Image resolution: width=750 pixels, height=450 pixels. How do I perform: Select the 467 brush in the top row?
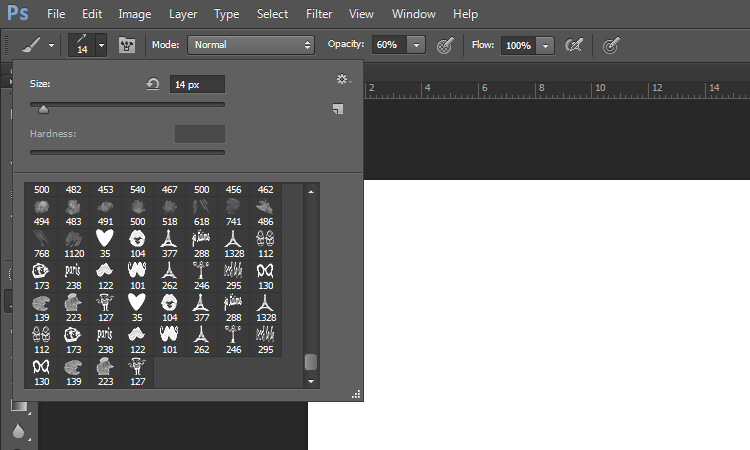tap(170, 190)
